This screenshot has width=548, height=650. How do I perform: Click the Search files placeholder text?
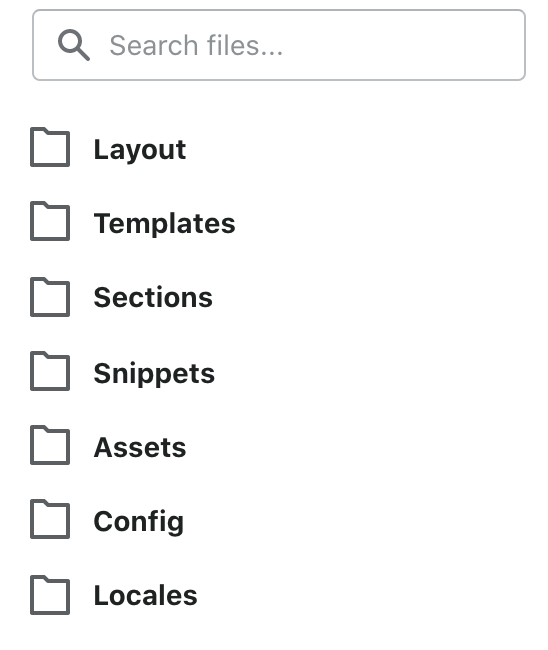[x=196, y=45]
